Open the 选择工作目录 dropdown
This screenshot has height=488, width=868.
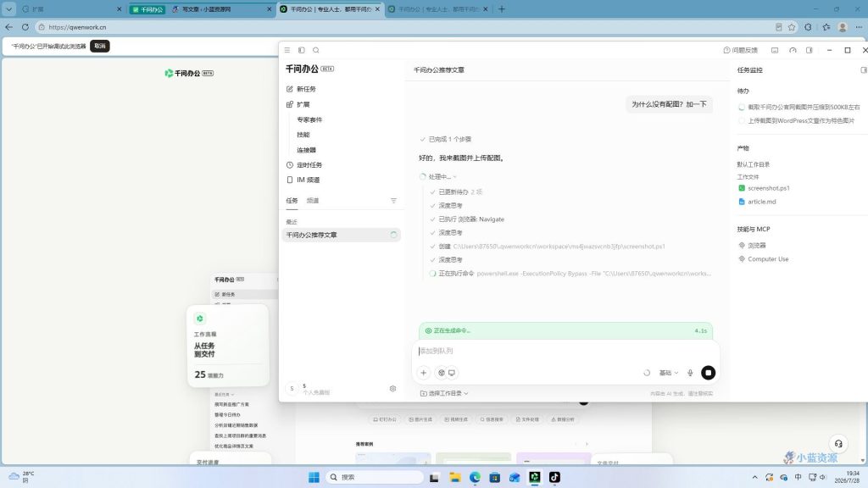(x=444, y=393)
